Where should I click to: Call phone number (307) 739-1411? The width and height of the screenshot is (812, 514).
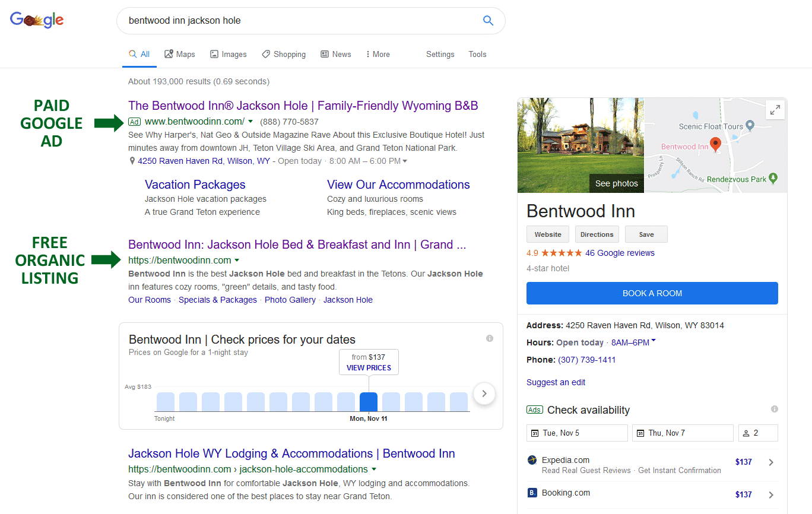tap(587, 360)
